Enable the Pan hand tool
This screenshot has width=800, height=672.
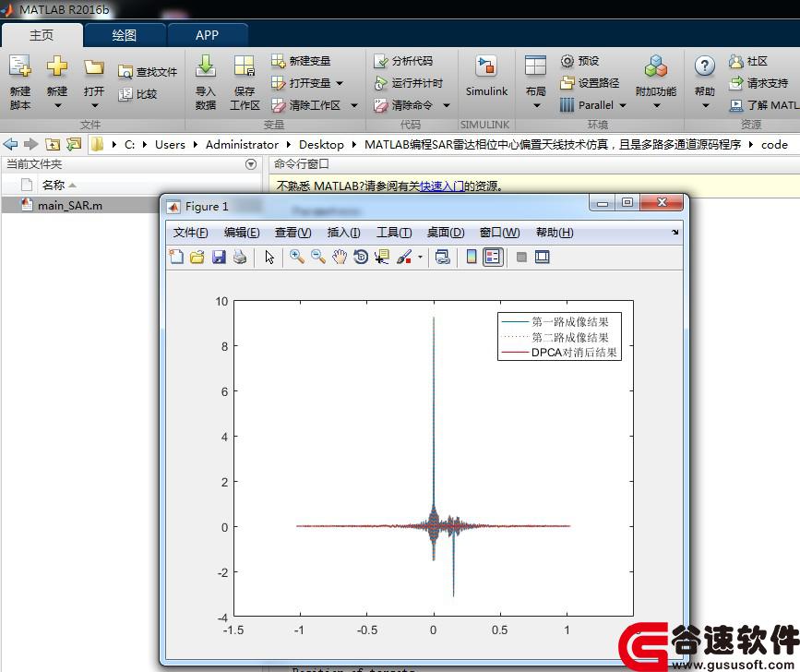click(x=340, y=257)
